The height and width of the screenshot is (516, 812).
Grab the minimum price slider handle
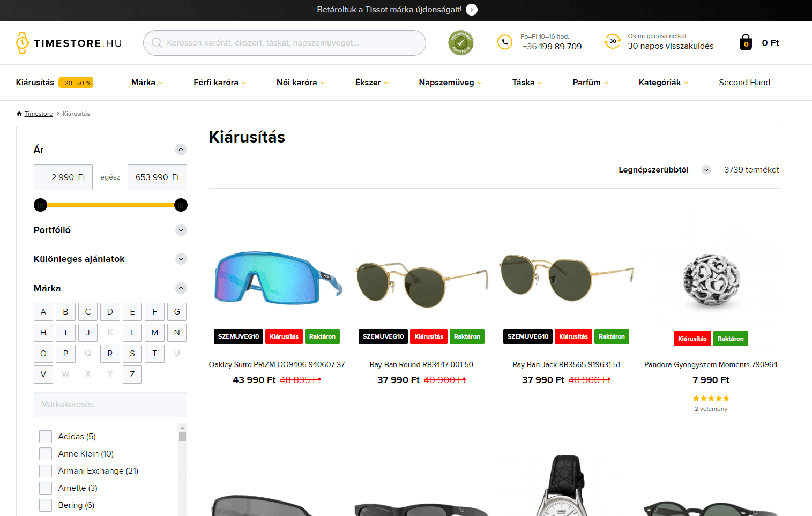click(x=40, y=205)
